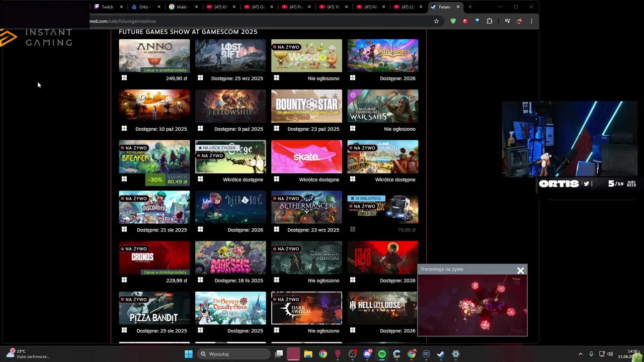
Task: Click the microphone icon in system tray
Action: [x=591, y=354]
